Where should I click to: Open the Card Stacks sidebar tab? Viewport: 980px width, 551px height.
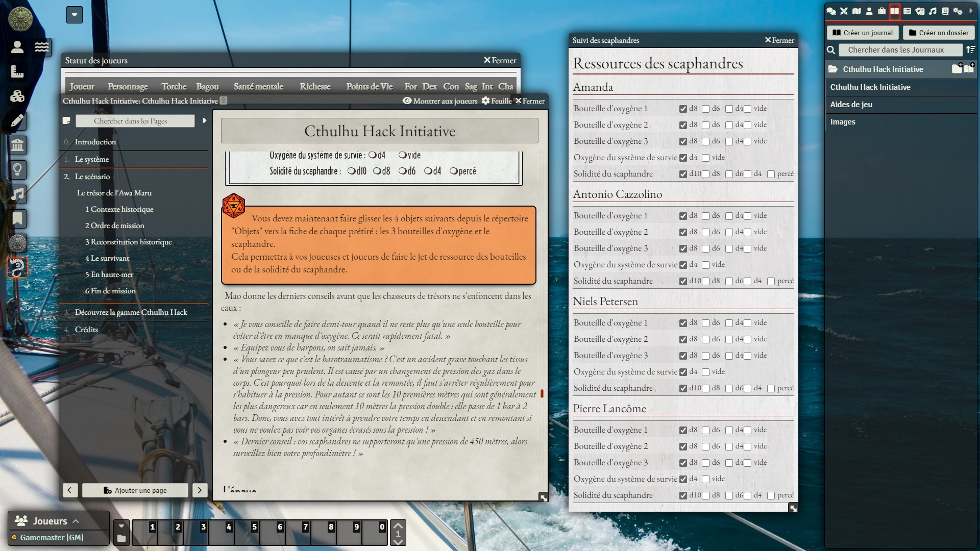pos(920,11)
